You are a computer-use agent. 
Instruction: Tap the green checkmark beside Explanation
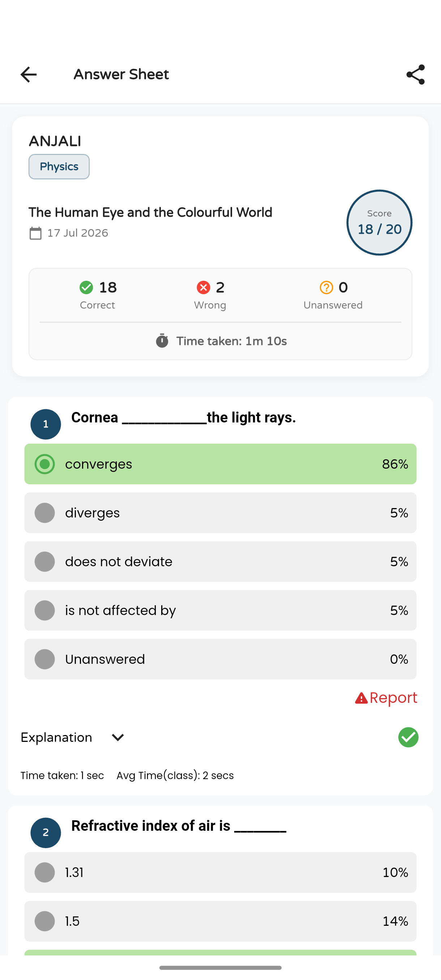point(408,737)
